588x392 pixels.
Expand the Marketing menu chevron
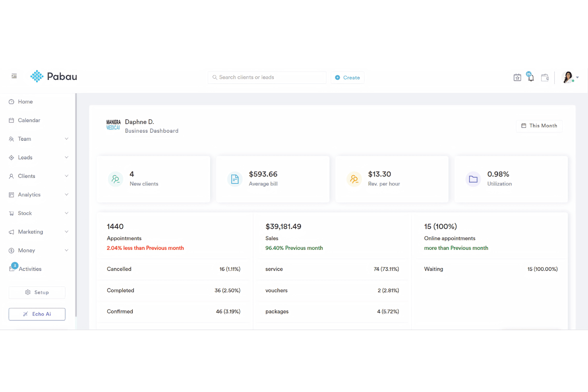coord(67,232)
